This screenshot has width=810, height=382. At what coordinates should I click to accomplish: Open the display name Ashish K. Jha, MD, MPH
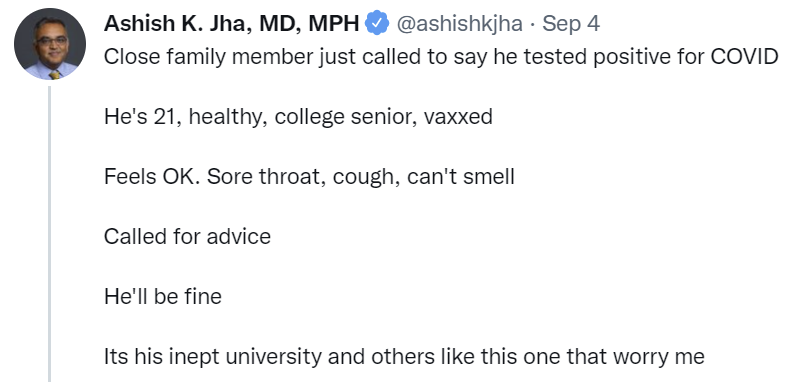(x=231, y=24)
